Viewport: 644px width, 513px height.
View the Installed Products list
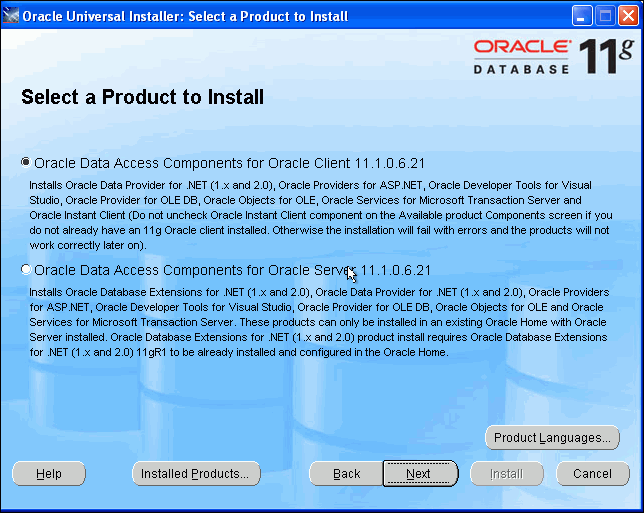(x=195, y=474)
